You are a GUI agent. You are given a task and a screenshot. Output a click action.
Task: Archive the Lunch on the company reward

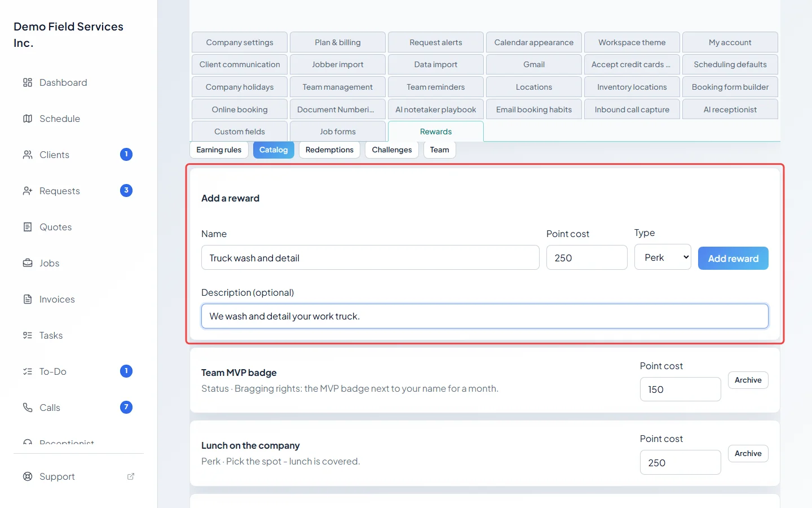[748, 454]
